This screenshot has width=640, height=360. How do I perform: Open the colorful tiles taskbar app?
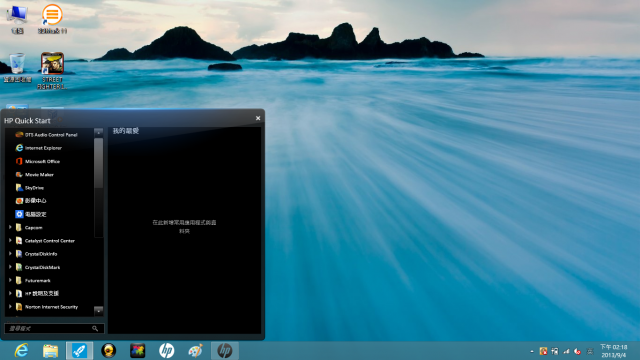138,351
